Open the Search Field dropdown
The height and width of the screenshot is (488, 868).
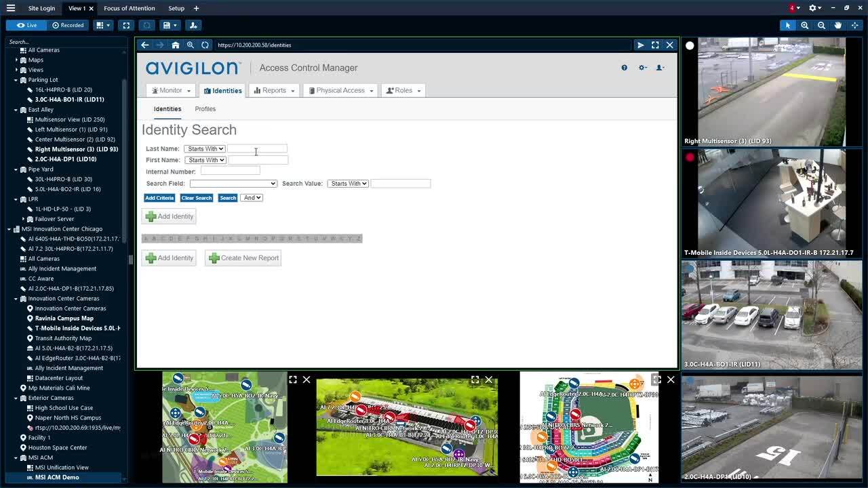tap(233, 184)
